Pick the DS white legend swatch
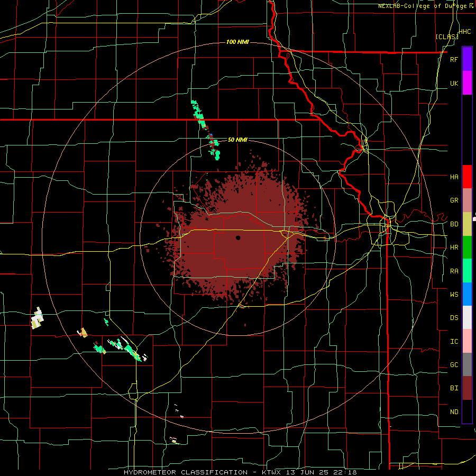This screenshot has width=476, height=476. [x=467, y=317]
